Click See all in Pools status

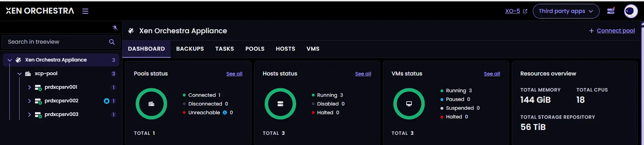coord(234,74)
